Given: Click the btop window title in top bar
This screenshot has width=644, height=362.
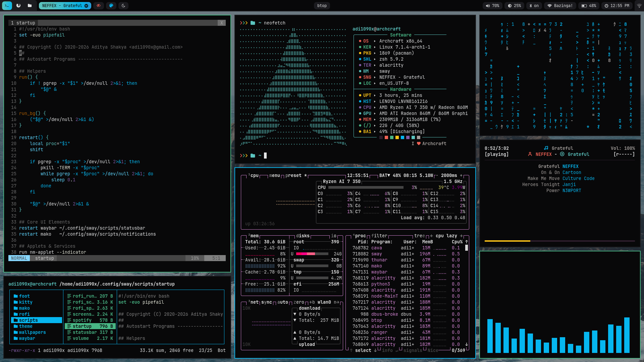Looking at the screenshot, I should coord(322,6).
